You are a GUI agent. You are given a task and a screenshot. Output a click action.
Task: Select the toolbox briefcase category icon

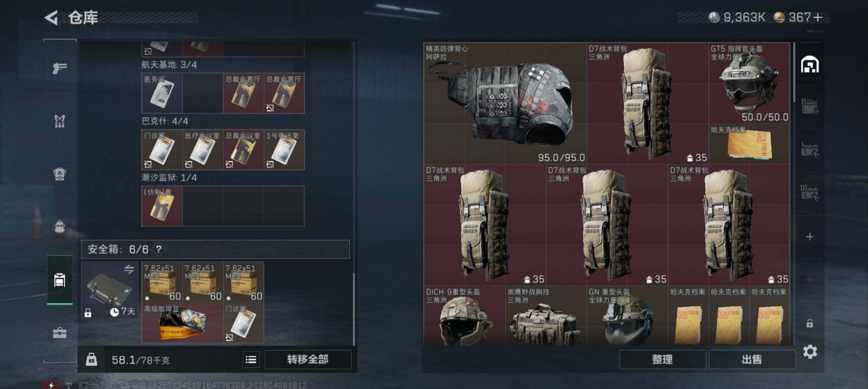[x=59, y=333]
